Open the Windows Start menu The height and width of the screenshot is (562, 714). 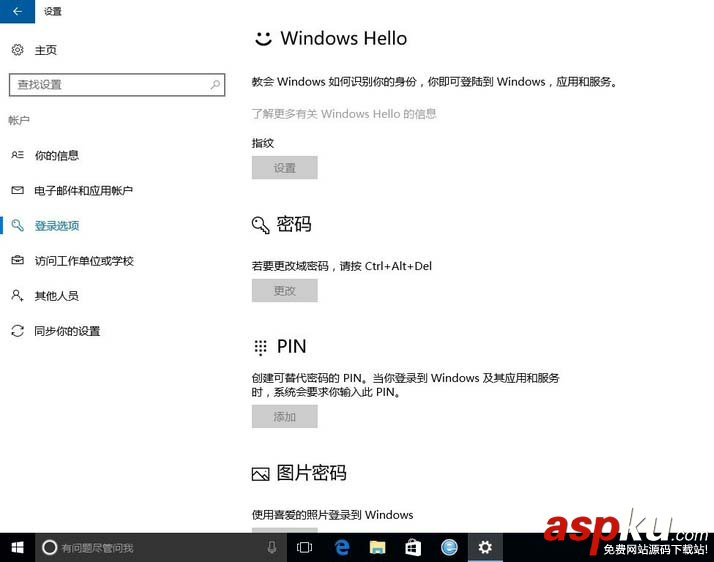tap(17, 547)
